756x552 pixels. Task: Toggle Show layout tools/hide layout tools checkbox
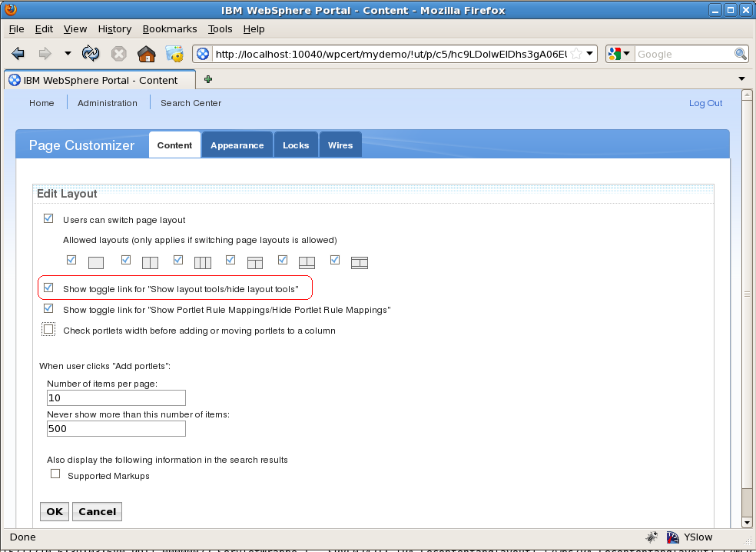click(48, 288)
